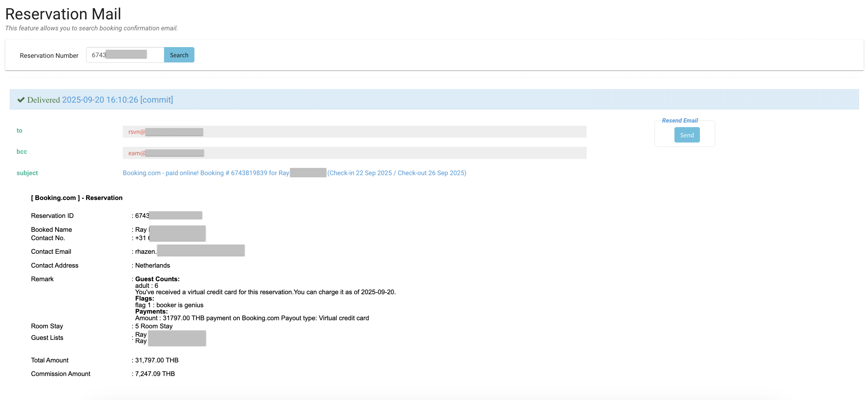The image size is (868, 400).
Task: Click the Netherlands contact address value
Action: pos(152,265)
